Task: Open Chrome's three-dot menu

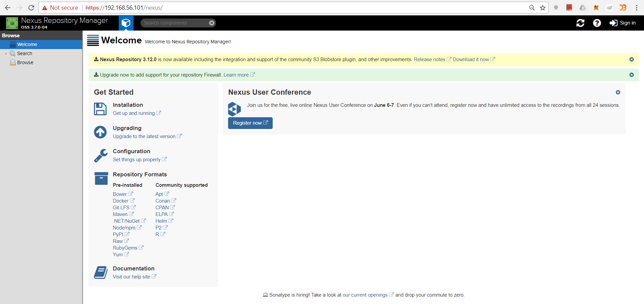Action: tap(636, 8)
